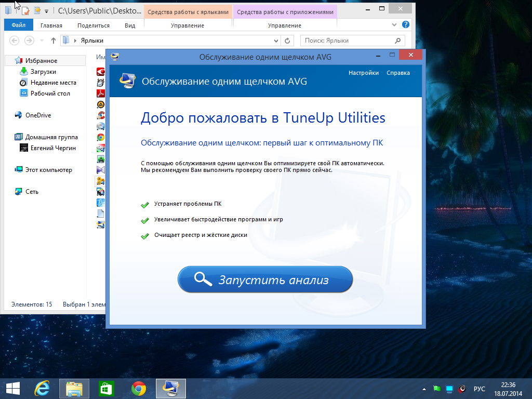Open Управление under Средства работы с ярлыками
The image size is (532, 399).
(187, 25)
